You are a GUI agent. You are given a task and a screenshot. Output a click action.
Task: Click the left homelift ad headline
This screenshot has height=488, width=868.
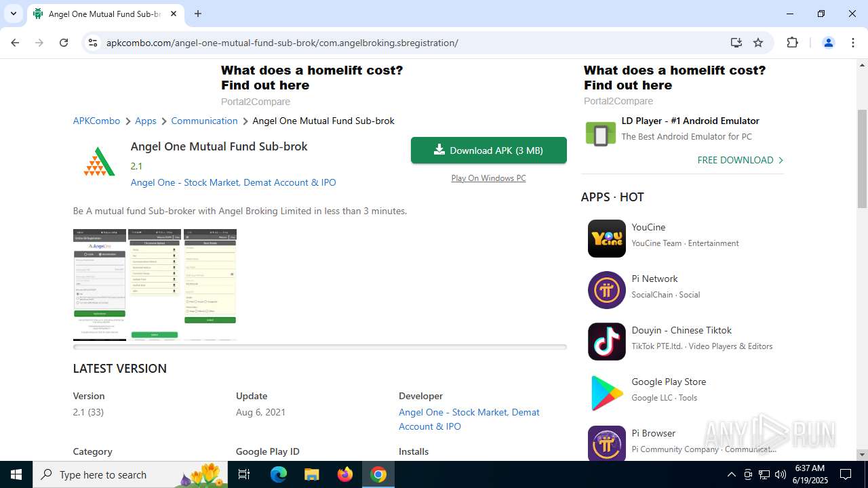click(x=312, y=77)
